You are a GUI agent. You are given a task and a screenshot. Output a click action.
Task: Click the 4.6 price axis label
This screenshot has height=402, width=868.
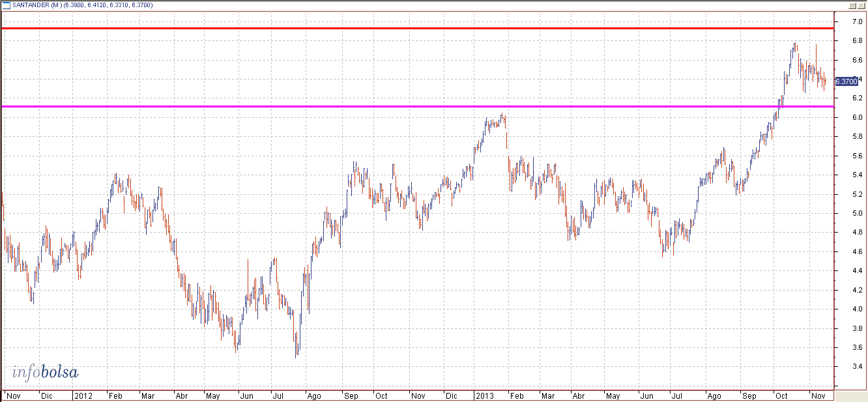click(858, 251)
